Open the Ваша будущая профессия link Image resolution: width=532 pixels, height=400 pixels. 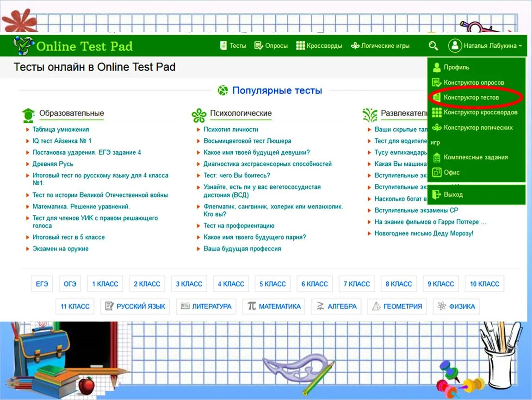(242, 249)
